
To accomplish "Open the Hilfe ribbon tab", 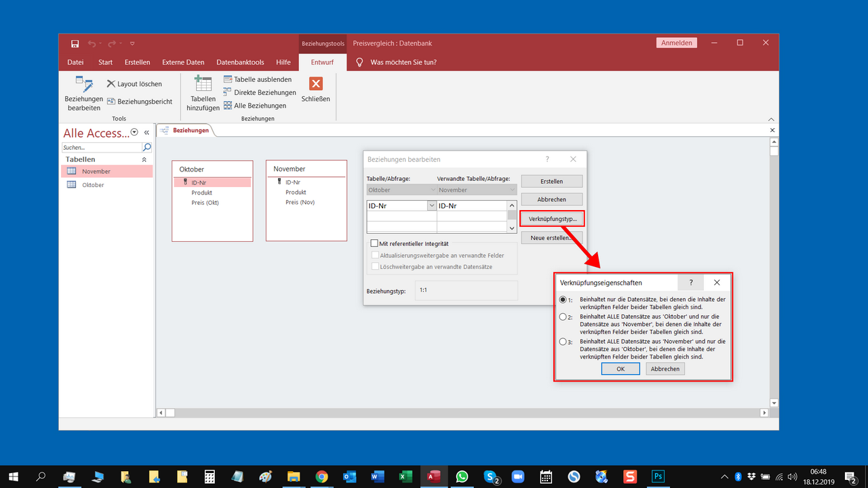I will (x=283, y=62).
